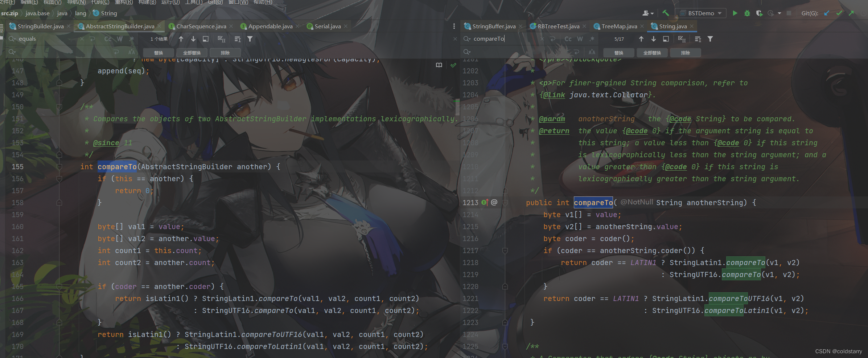Focus the compareTo search input field
868x358 pixels.
pos(506,39)
